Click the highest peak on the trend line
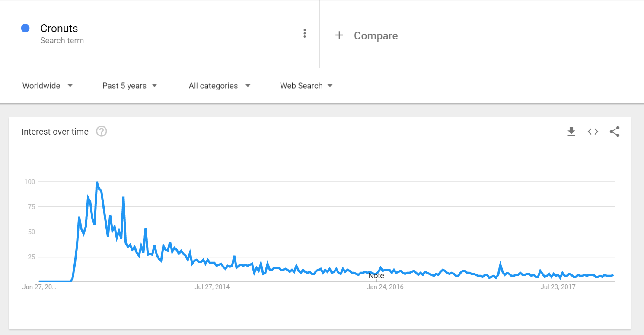Image resolution: width=644 pixels, height=335 pixels. pos(97,182)
